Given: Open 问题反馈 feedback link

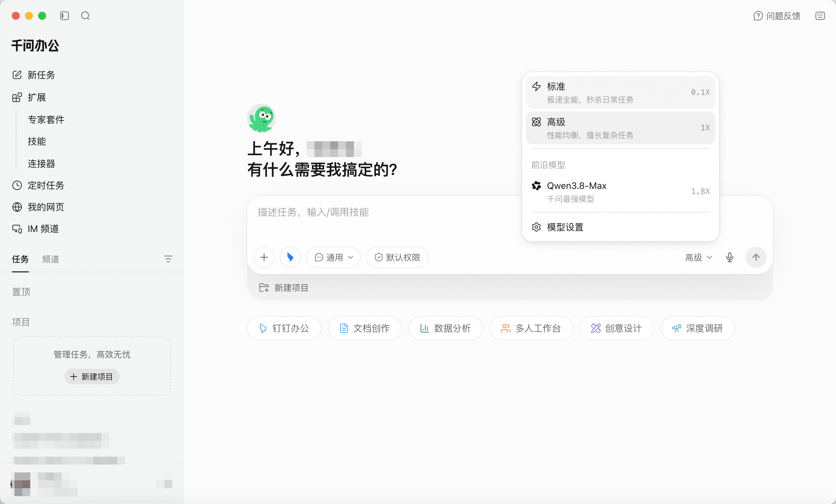Looking at the screenshot, I should tap(777, 16).
